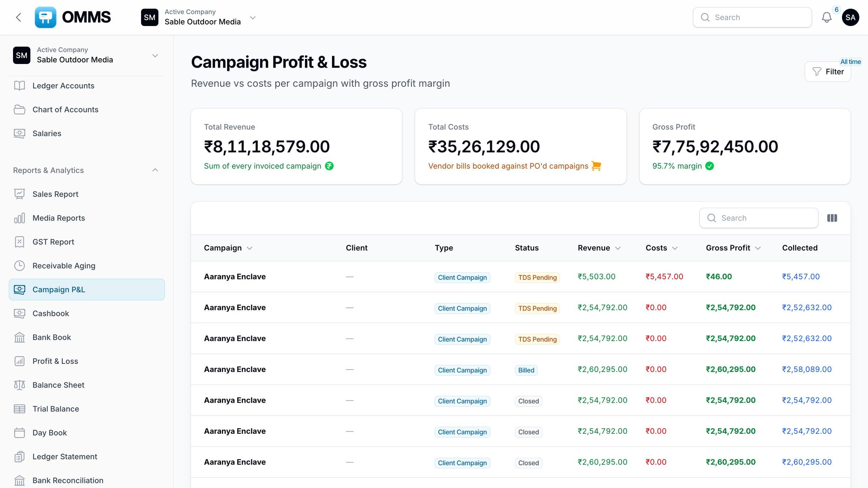The width and height of the screenshot is (868, 488).
Task: Open the Campaign P&L menu item
Action: pyautogui.click(x=87, y=290)
